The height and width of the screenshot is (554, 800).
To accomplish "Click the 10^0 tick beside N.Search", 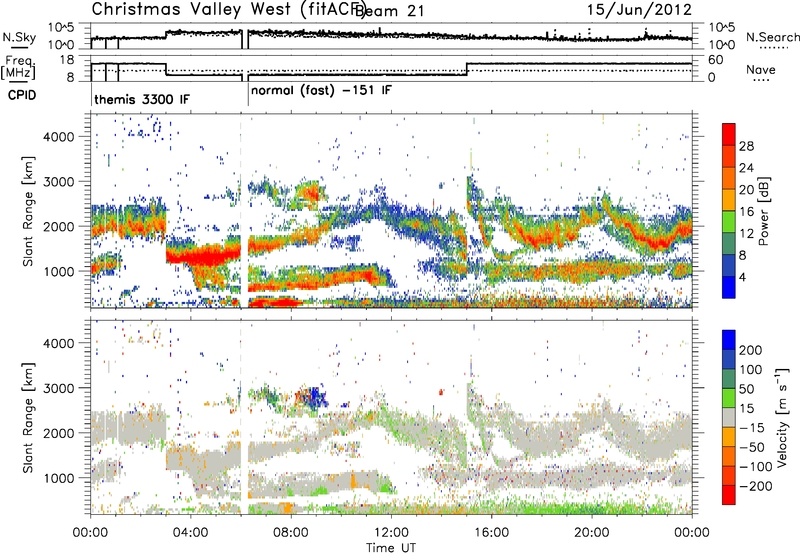I will click(721, 45).
